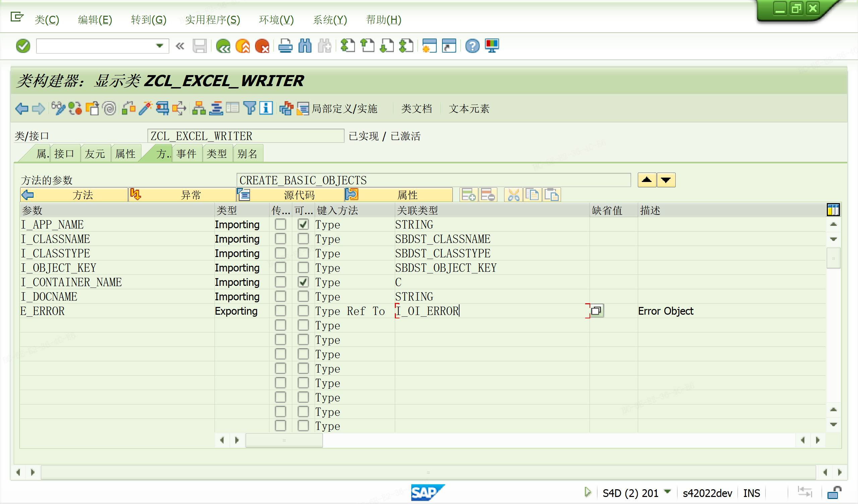Click the Display/Change pencil-glasses icon

point(58,109)
